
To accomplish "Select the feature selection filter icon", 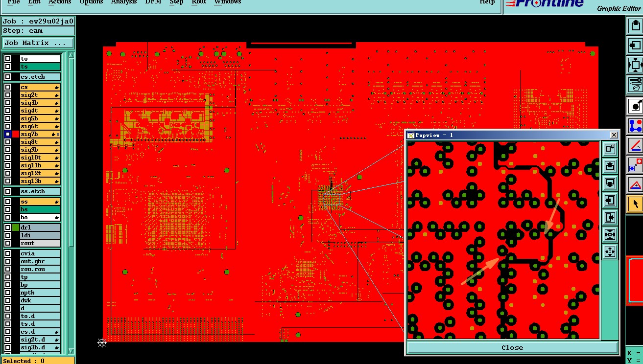I will coord(635,105).
